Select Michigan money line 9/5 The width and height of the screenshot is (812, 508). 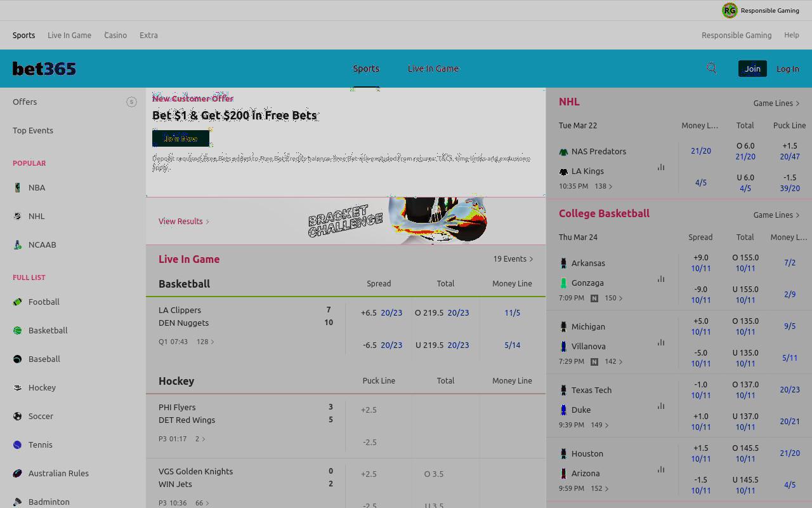[x=790, y=326]
